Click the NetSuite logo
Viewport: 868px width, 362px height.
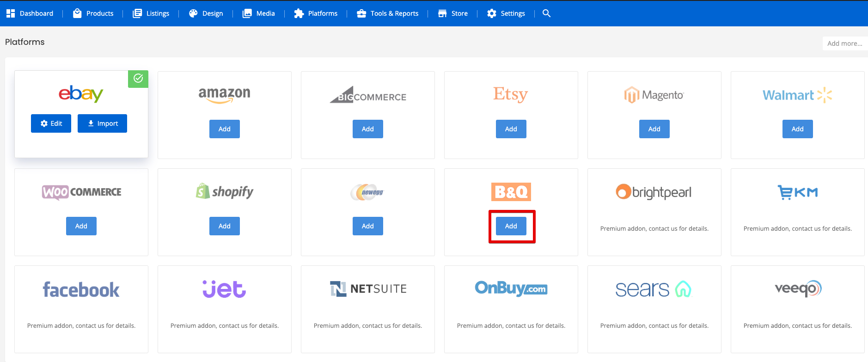coord(368,289)
